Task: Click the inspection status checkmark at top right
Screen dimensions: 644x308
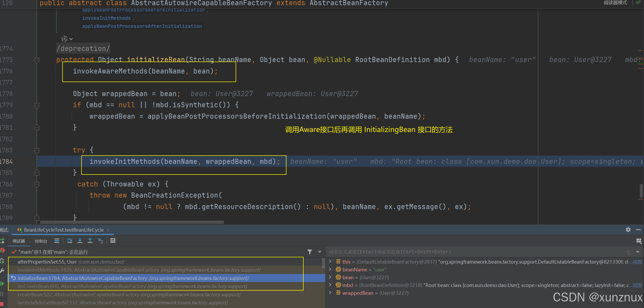Action: 638,3
